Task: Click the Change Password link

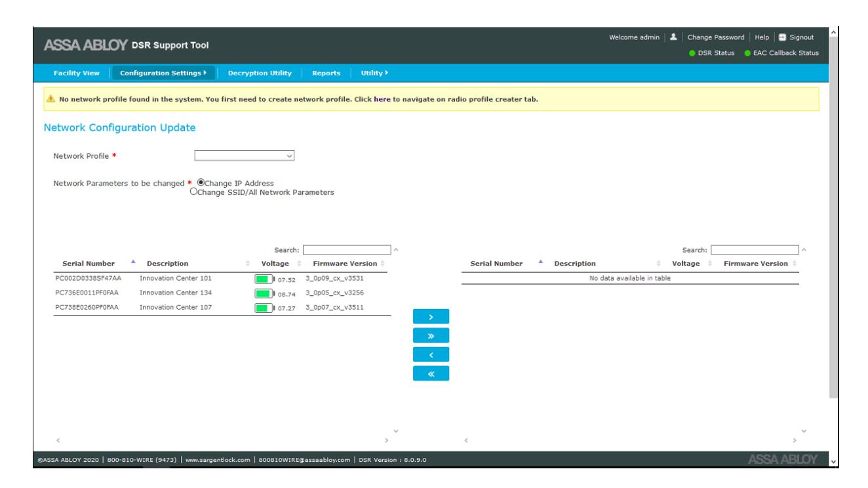Action: coord(715,37)
